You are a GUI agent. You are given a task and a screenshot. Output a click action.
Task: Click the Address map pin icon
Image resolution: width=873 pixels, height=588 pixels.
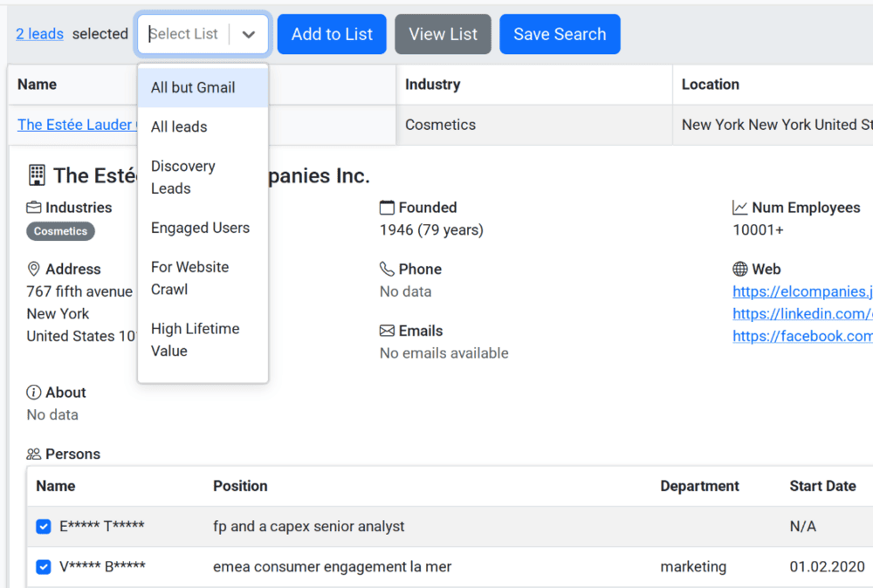pos(33,269)
